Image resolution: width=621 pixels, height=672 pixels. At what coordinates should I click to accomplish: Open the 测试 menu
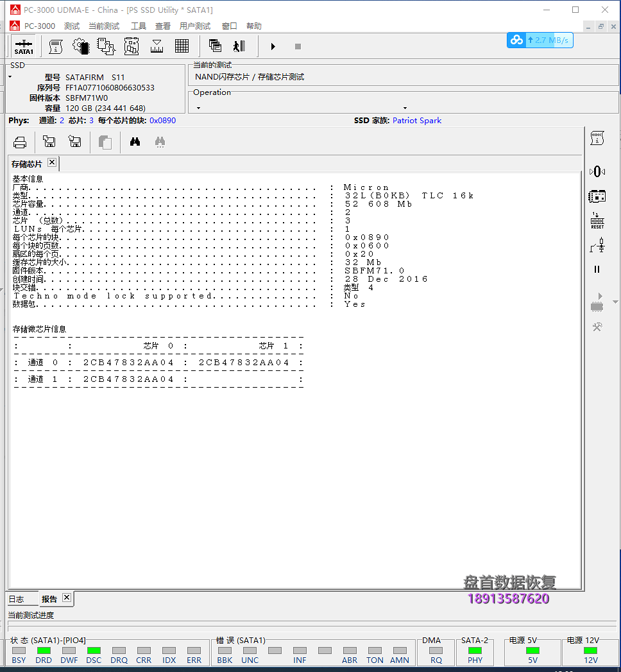[x=72, y=26]
